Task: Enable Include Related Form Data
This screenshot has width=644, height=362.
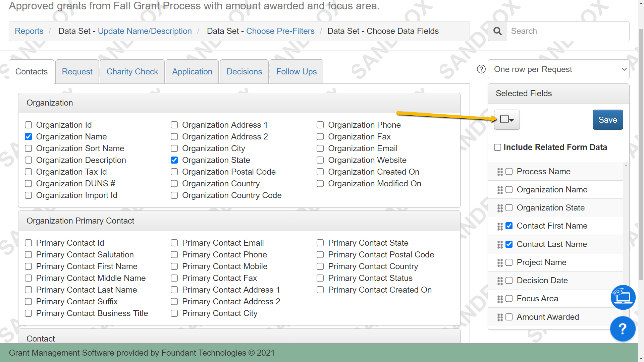Action: tap(497, 147)
